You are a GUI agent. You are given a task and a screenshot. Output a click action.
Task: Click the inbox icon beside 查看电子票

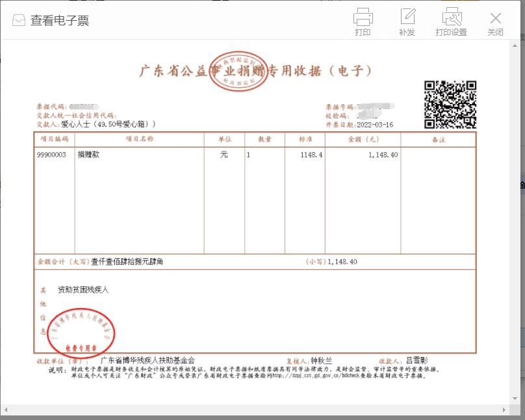[19, 20]
